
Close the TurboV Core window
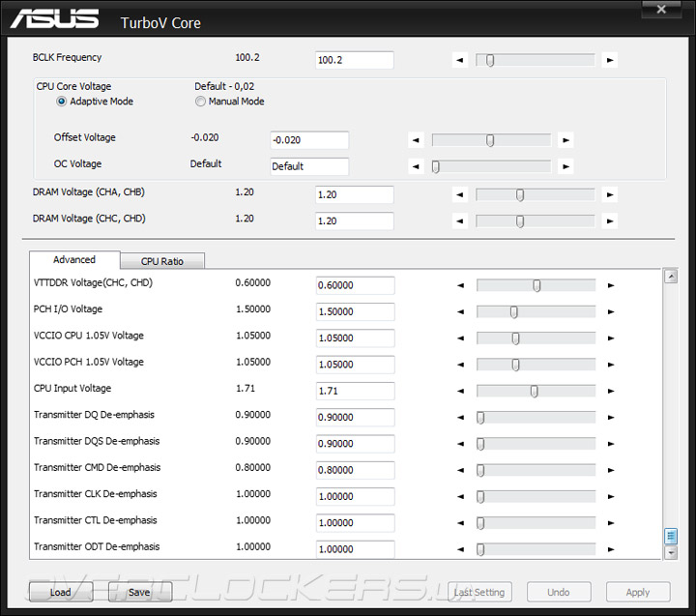[661, 9]
